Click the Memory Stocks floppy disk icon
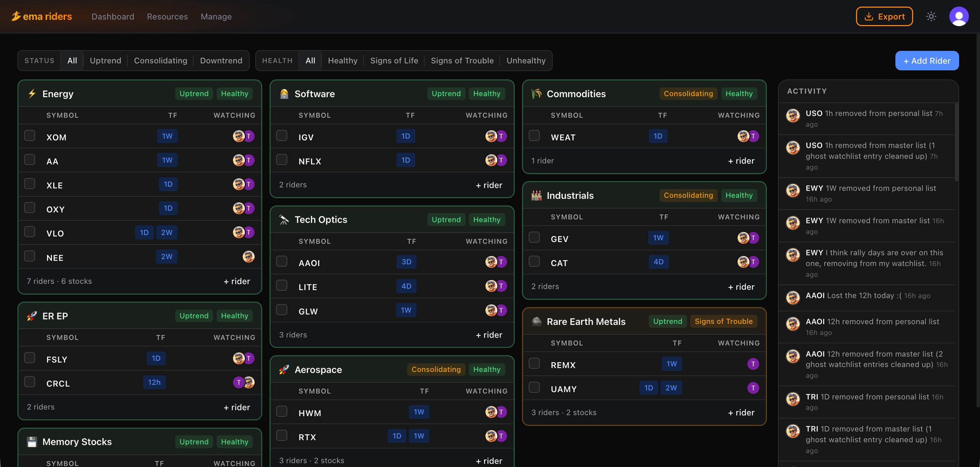The image size is (980, 467). click(x=32, y=442)
